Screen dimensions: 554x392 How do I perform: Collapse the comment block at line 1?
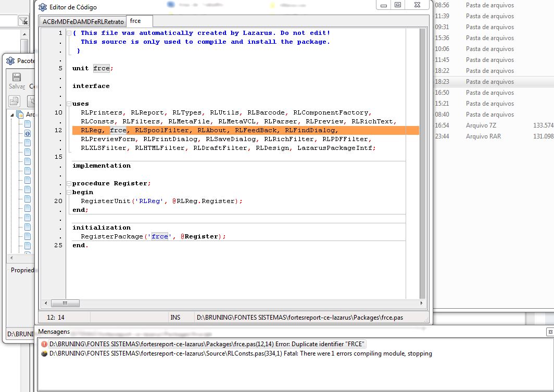tap(69, 33)
